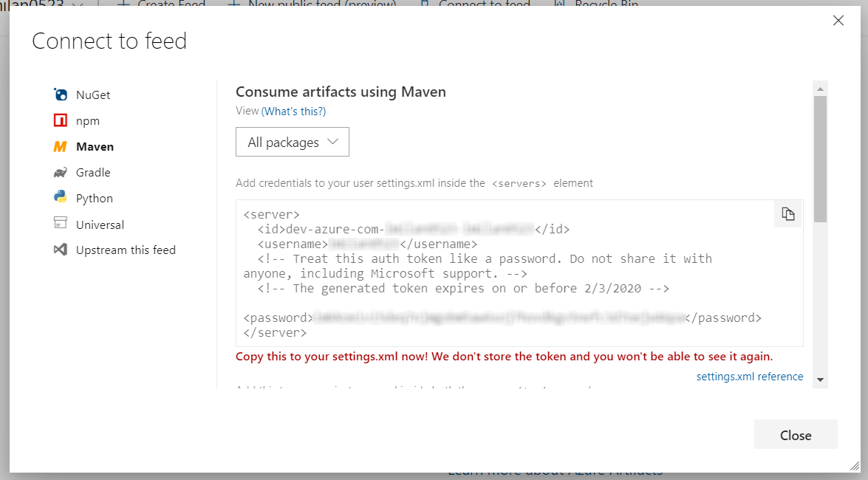Click the scrollbar down arrow
The image size is (868, 480).
tap(821, 380)
